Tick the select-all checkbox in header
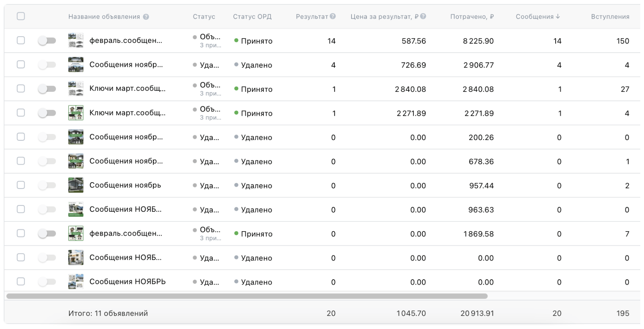The image size is (644, 329). 21,16
